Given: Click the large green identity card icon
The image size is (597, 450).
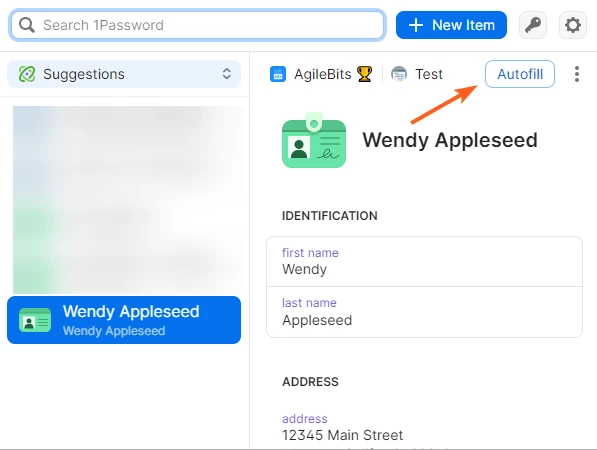Looking at the screenshot, I should tap(314, 140).
